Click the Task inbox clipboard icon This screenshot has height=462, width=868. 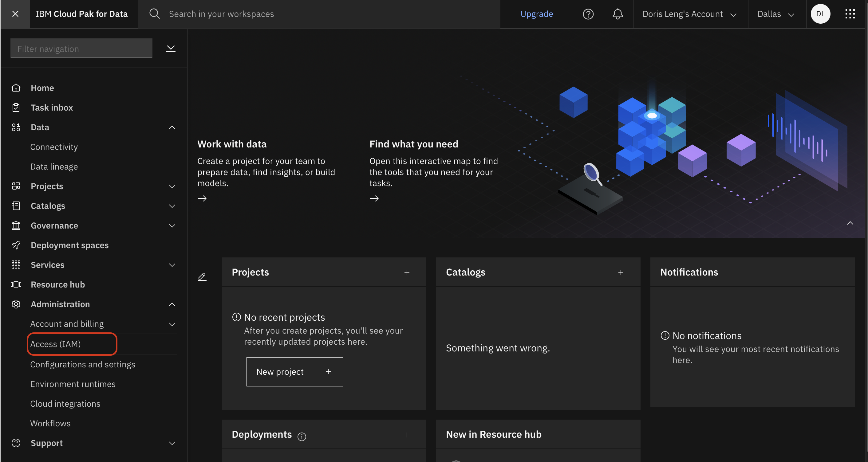pos(16,108)
